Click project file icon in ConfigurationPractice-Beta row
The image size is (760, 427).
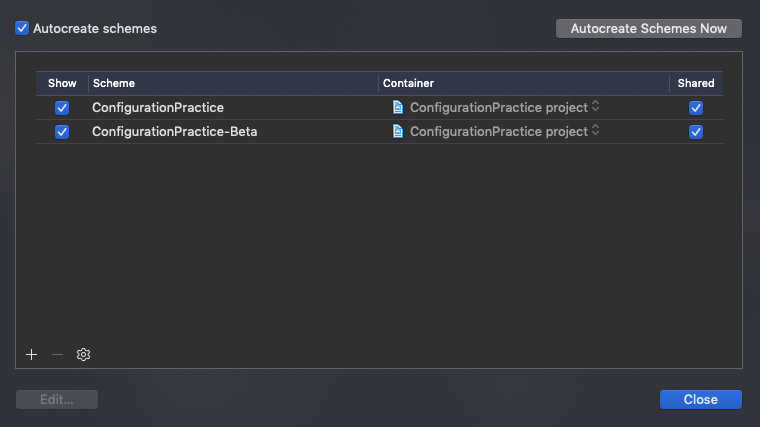click(x=398, y=131)
